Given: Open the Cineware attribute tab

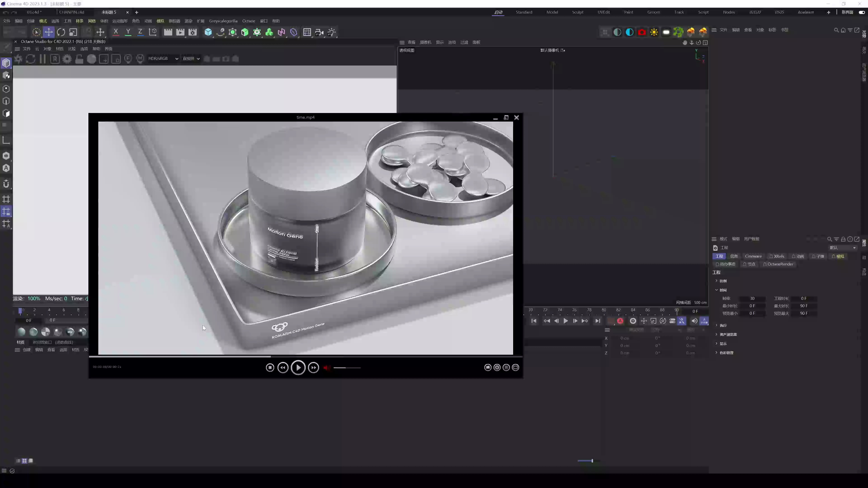Looking at the screenshot, I should coord(753,256).
